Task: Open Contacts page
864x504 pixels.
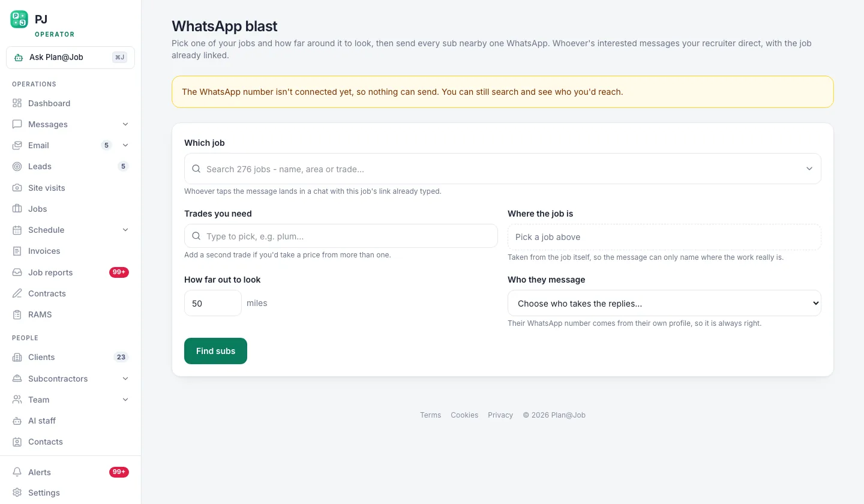Action: (x=70, y=442)
